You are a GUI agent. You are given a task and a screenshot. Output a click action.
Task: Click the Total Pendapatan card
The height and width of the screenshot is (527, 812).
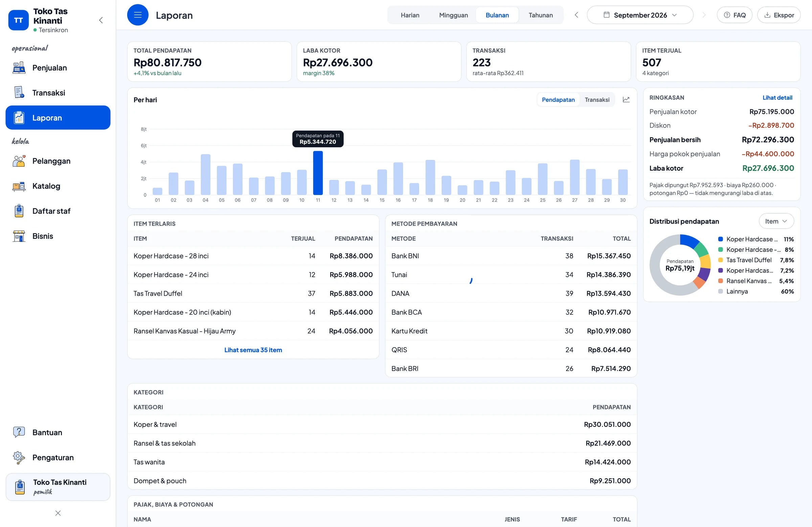209,62
